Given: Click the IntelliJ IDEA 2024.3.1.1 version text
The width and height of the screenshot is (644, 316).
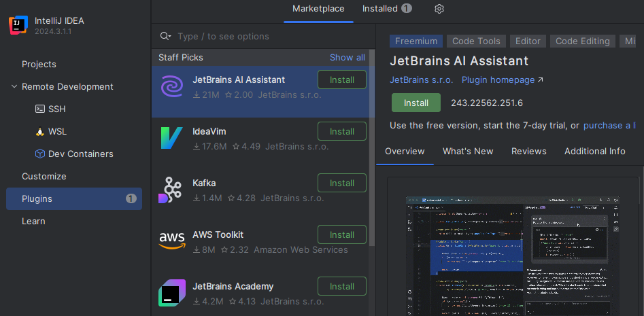Looking at the screenshot, I should (53, 31).
